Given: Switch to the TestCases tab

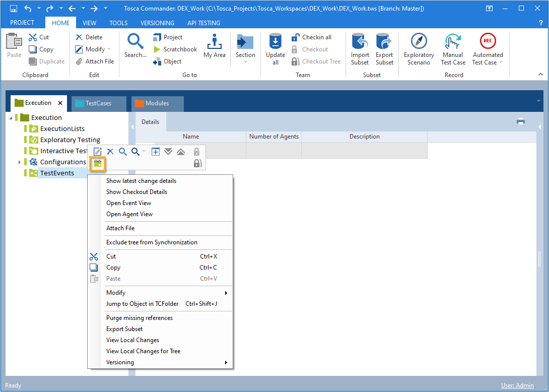Looking at the screenshot, I should click(98, 103).
